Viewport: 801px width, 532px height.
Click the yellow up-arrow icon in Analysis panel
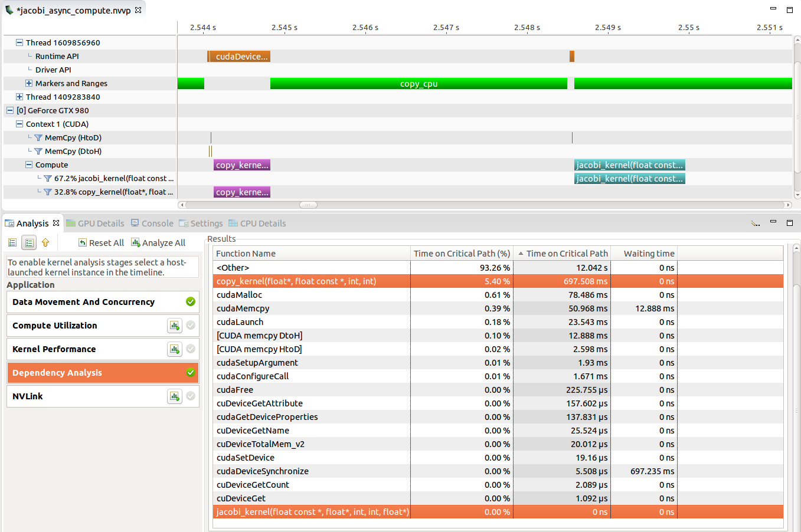[x=45, y=242]
